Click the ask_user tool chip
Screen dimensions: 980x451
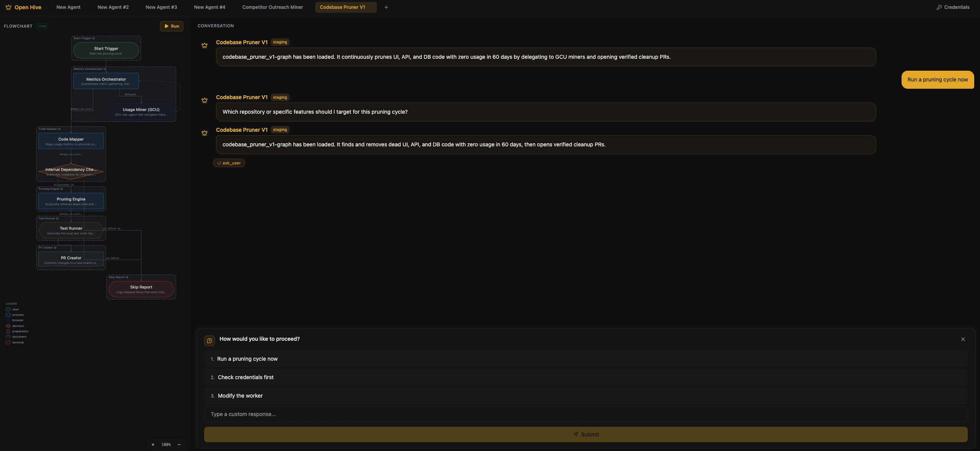[x=229, y=163]
